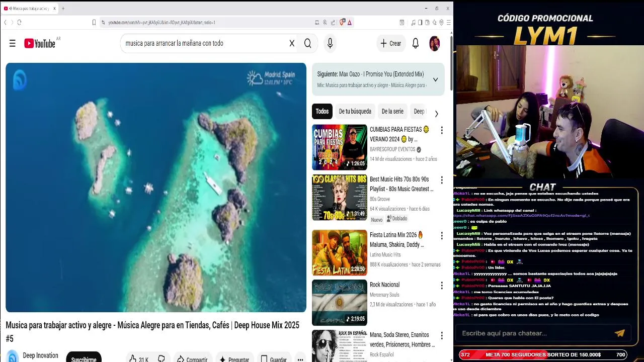
Task: Open Deep Inovation channel avatar
Action: 13,357
